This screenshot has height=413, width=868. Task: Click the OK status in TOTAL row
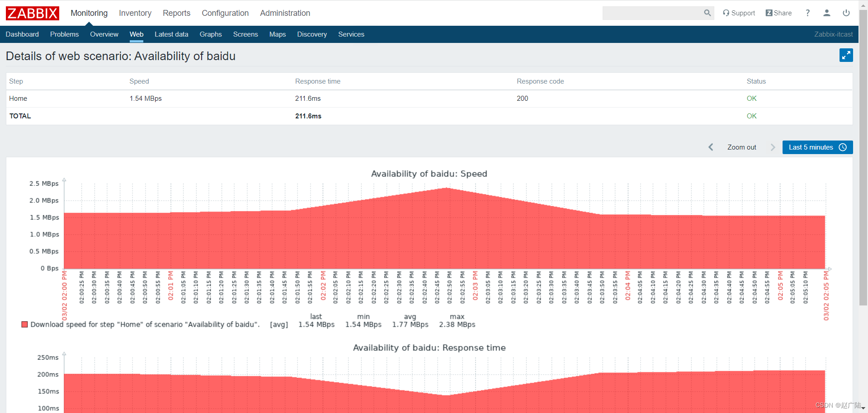[x=751, y=116]
